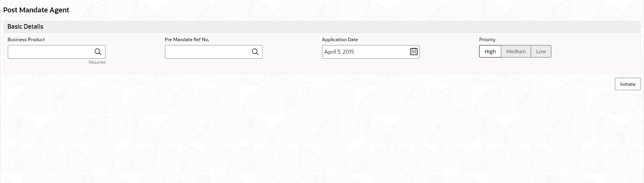The image size is (644, 183).
Task: Focus the Pre Mandate Ref No. field
Action: pyautogui.click(x=208, y=52)
